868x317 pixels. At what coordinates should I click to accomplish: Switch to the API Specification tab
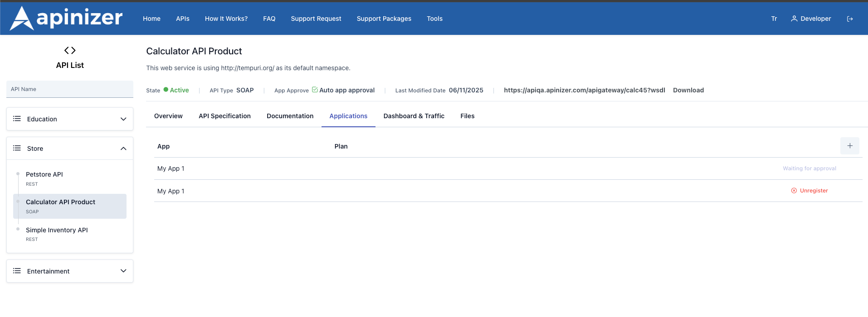(224, 116)
